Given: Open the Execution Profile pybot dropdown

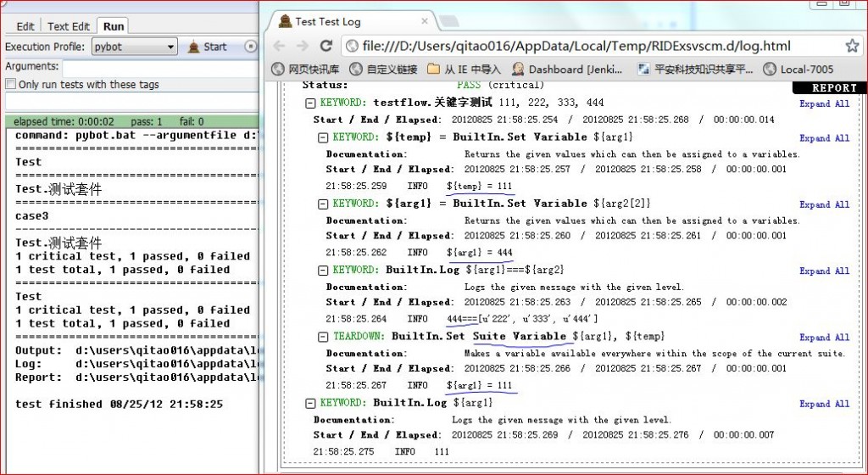Looking at the screenshot, I should point(134,47).
